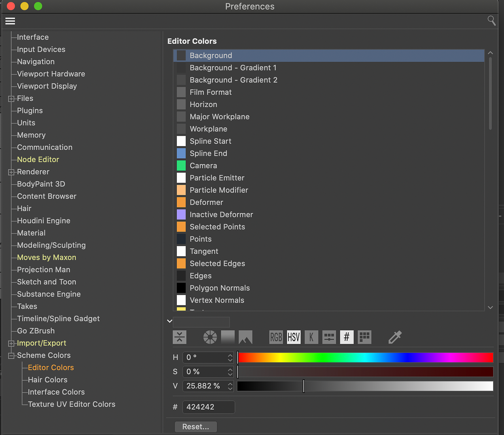Adjust the V value stepper arrows

click(230, 386)
